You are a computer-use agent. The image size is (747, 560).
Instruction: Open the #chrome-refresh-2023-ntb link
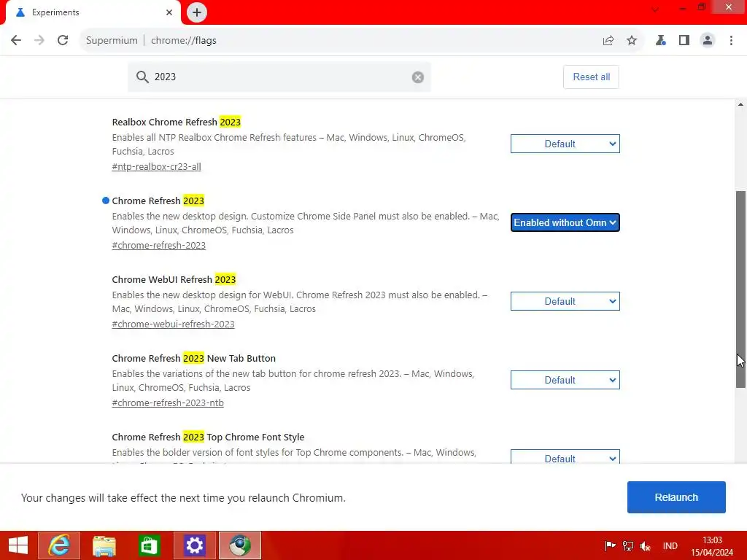168,402
